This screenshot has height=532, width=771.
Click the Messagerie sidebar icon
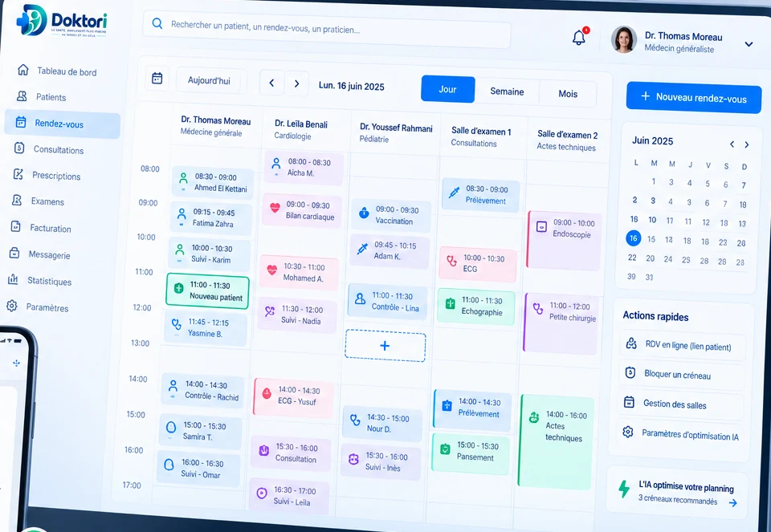14,253
